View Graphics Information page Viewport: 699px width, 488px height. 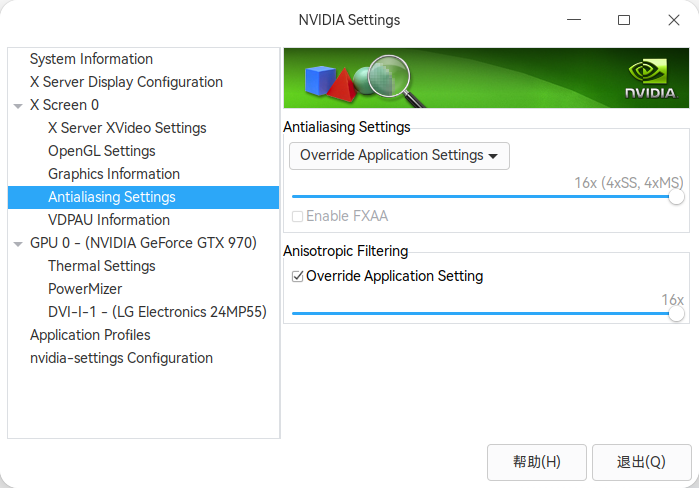point(114,174)
